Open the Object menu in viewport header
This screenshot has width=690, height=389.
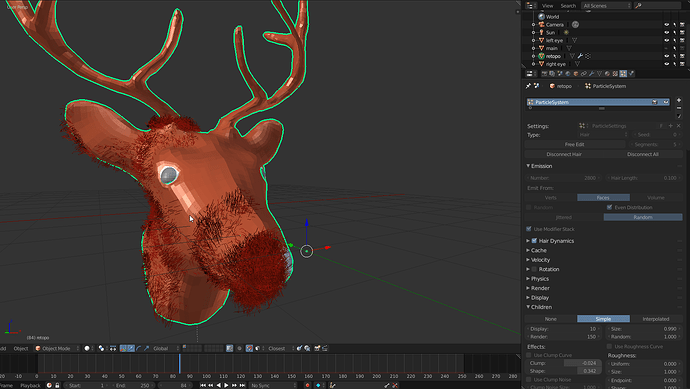(21, 348)
